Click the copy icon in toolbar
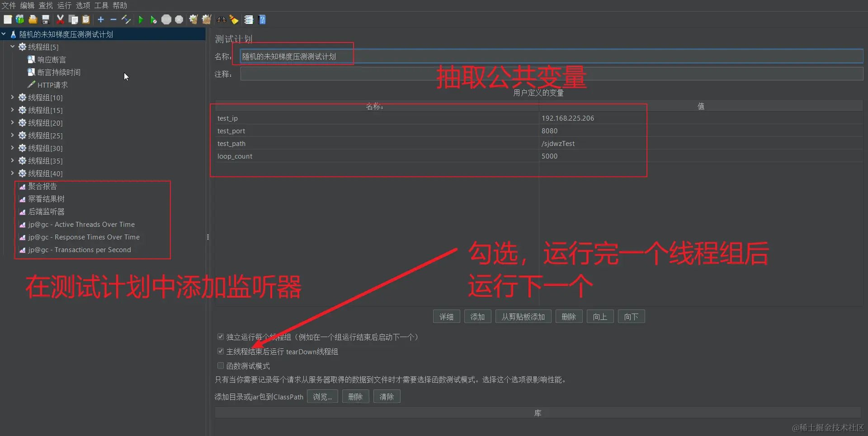 73,19
